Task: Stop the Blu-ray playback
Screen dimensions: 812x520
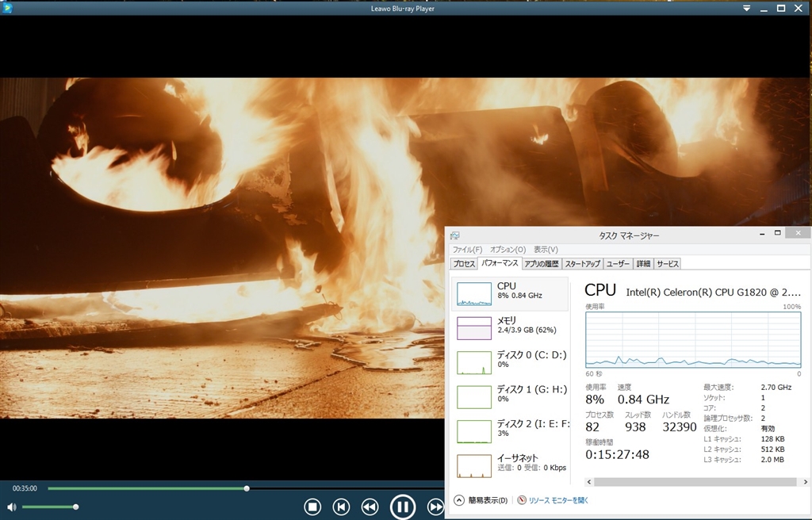Action: click(312, 507)
